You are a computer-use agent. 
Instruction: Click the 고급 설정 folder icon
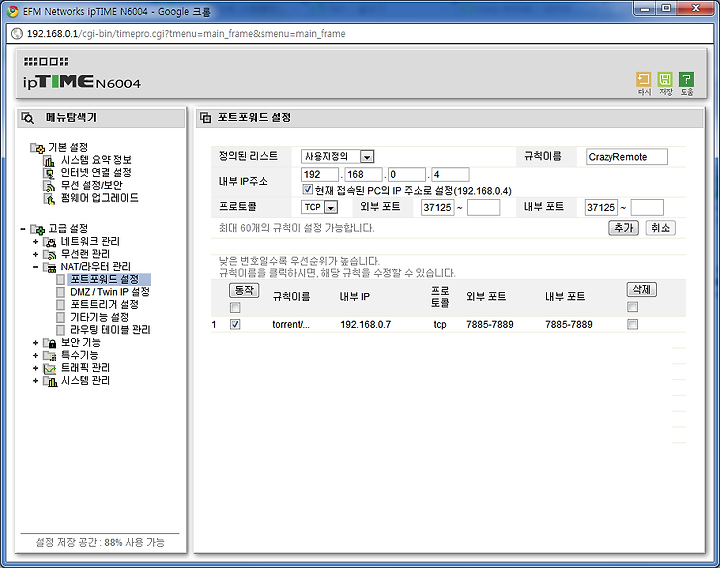coord(37,229)
